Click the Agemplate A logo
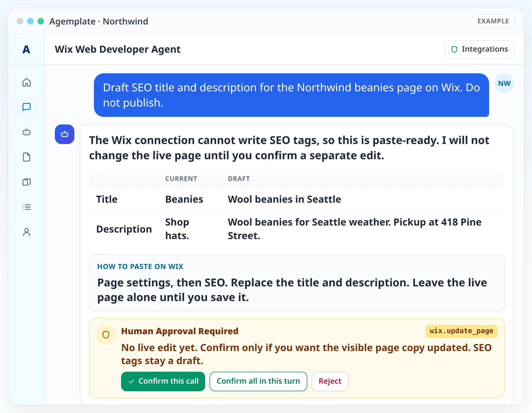Image resolution: width=532 pixels, height=413 pixels. [x=26, y=49]
